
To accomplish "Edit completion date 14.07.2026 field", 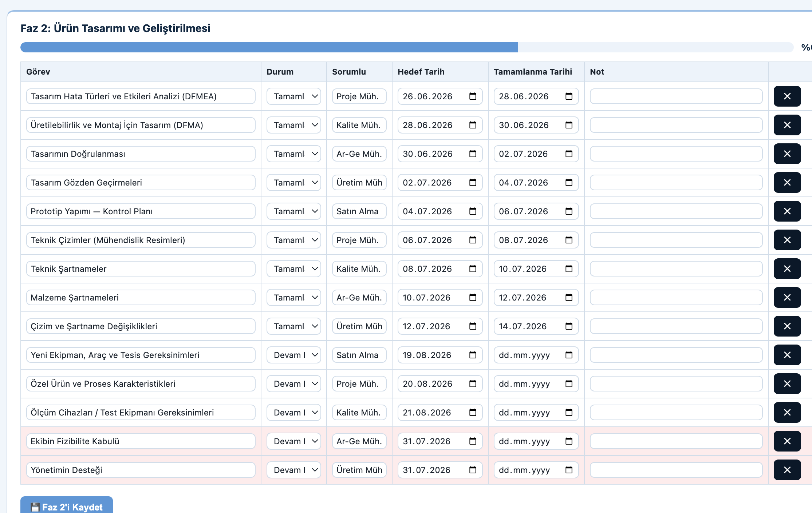I will click(x=536, y=326).
